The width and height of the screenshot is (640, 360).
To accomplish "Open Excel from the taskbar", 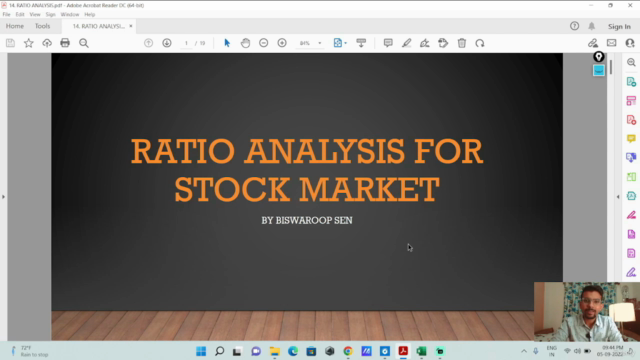I will (x=421, y=351).
